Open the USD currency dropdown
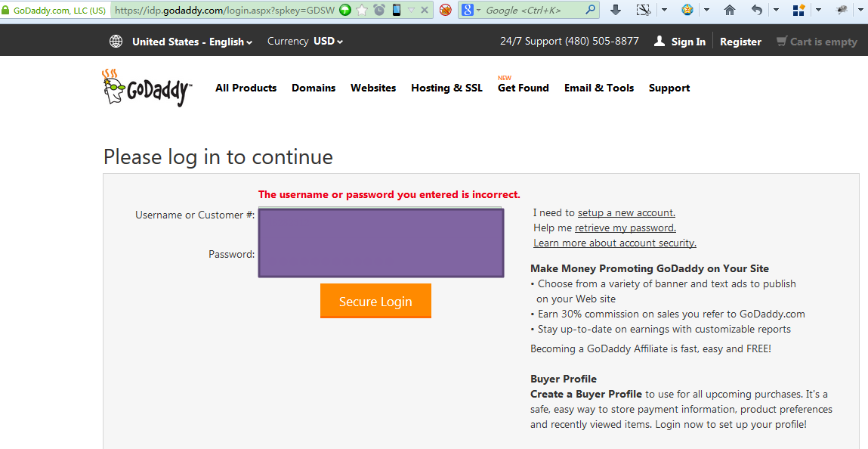868x449 pixels. 329,41
